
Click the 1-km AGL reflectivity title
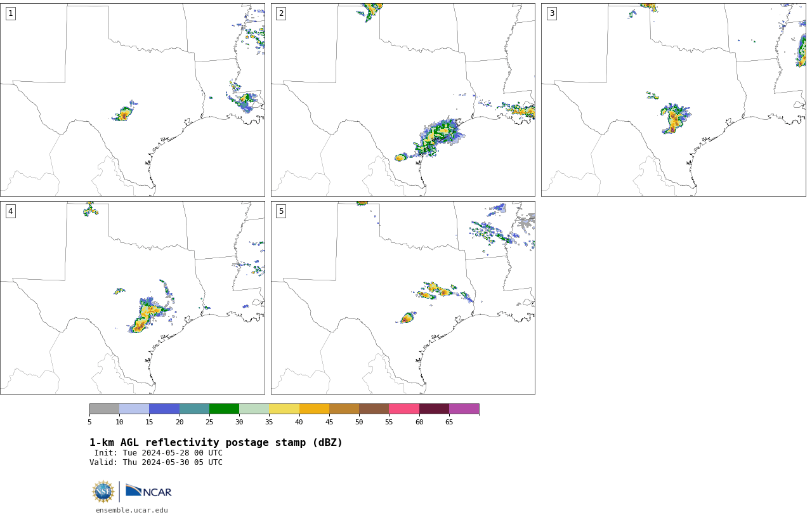point(216,443)
